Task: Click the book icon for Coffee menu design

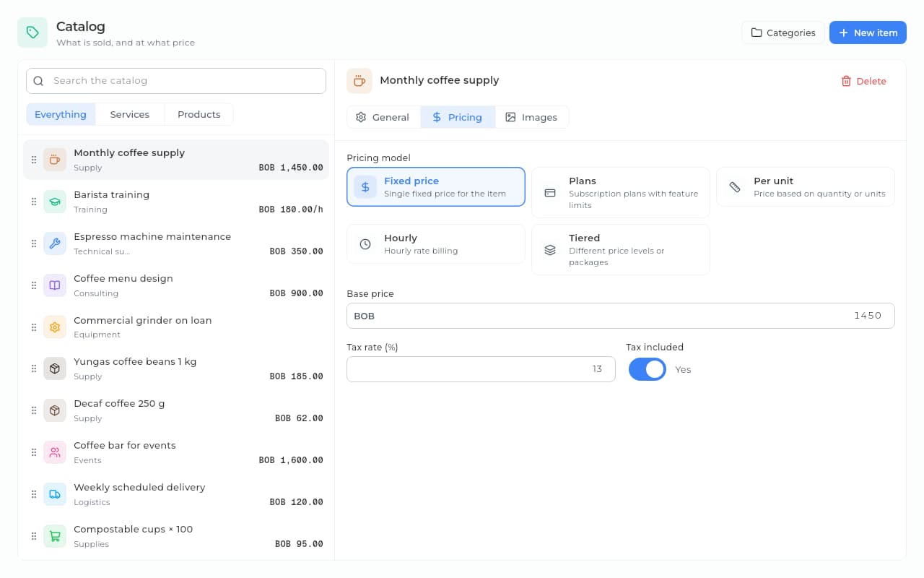Action: [55, 285]
